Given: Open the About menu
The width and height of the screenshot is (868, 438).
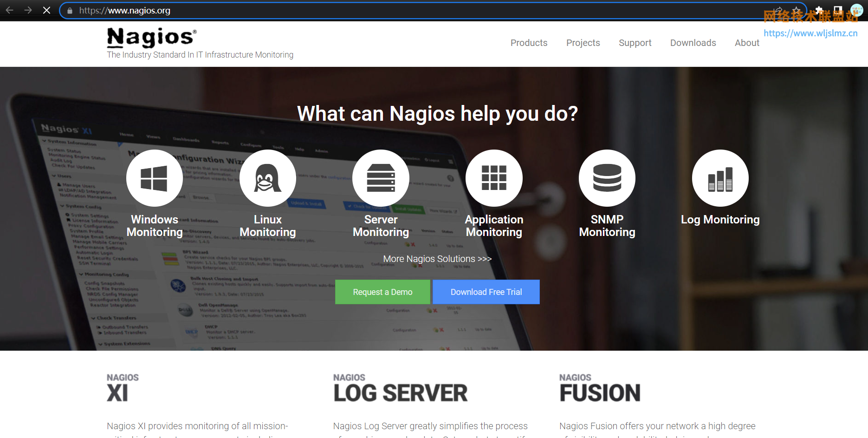Looking at the screenshot, I should 747,43.
